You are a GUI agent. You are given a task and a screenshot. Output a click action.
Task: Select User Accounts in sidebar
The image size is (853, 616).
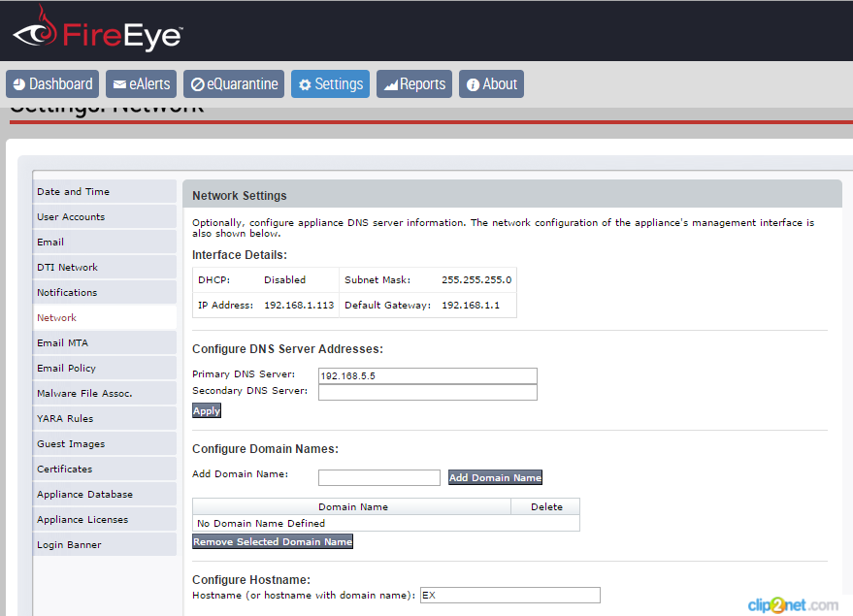(105, 216)
